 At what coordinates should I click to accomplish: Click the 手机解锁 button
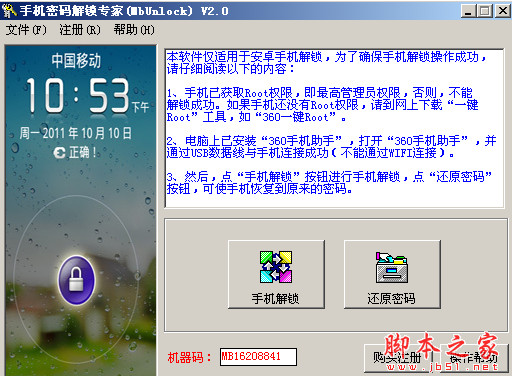276,274
